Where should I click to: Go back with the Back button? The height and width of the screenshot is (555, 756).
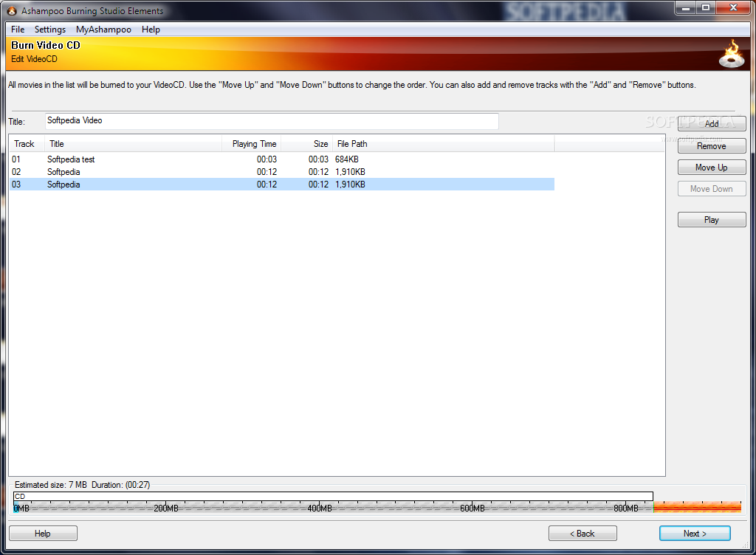(583, 534)
